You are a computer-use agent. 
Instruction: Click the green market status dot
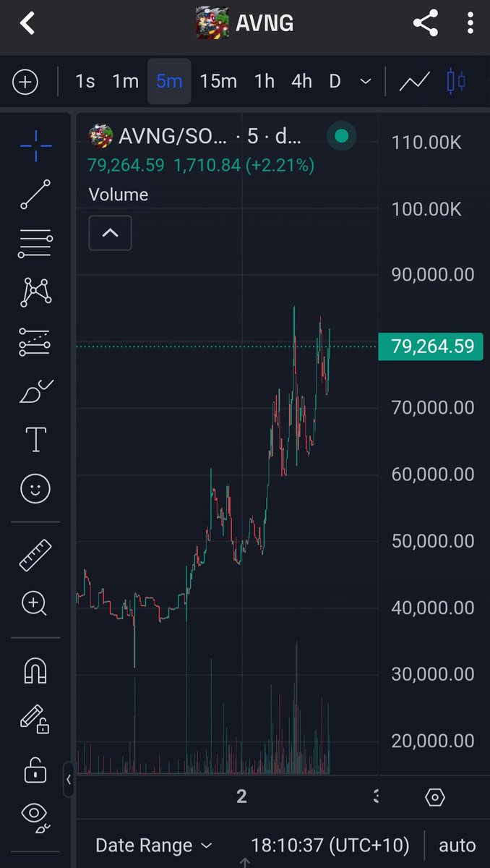tap(342, 135)
